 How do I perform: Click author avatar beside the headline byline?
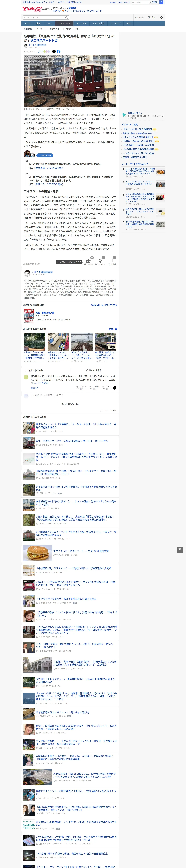pos(26,46)
